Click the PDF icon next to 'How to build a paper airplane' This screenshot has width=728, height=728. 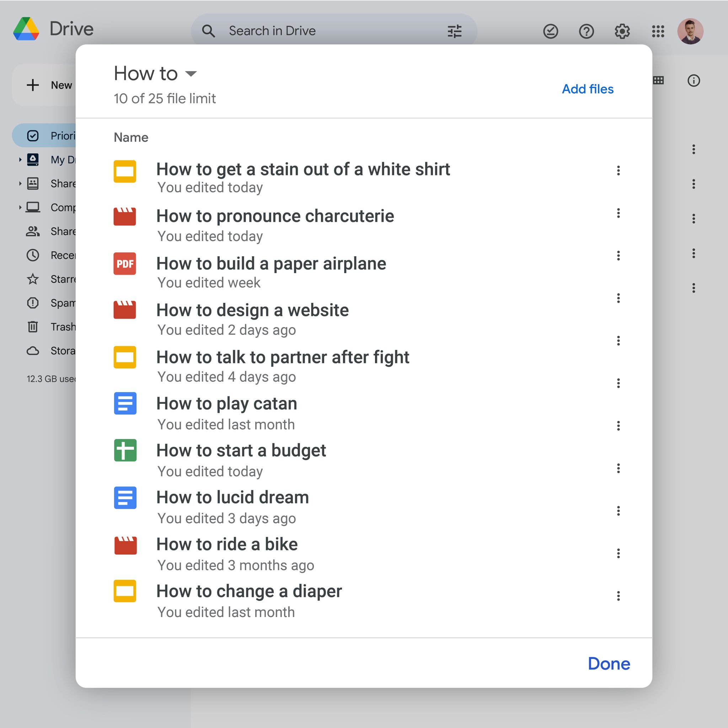125,264
